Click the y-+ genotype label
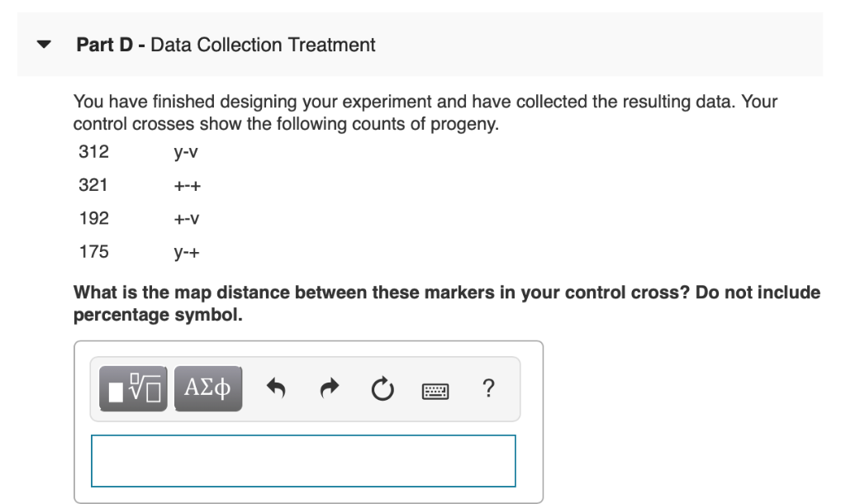 coord(187,253)
